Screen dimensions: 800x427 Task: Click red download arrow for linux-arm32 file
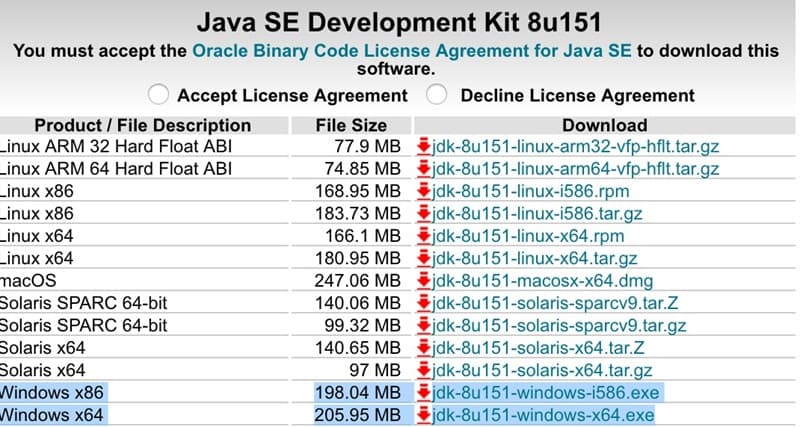pos(423,147)
